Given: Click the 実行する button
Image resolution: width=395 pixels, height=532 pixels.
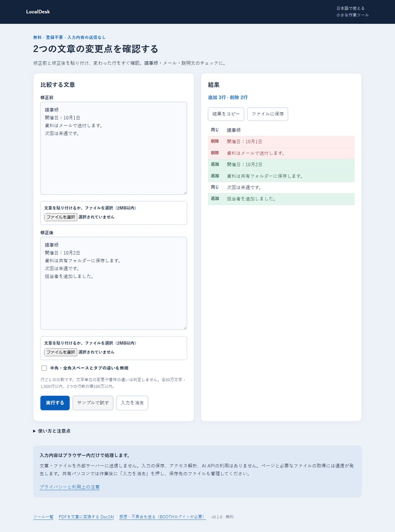Looking at the screenshot, I should 55,403.
